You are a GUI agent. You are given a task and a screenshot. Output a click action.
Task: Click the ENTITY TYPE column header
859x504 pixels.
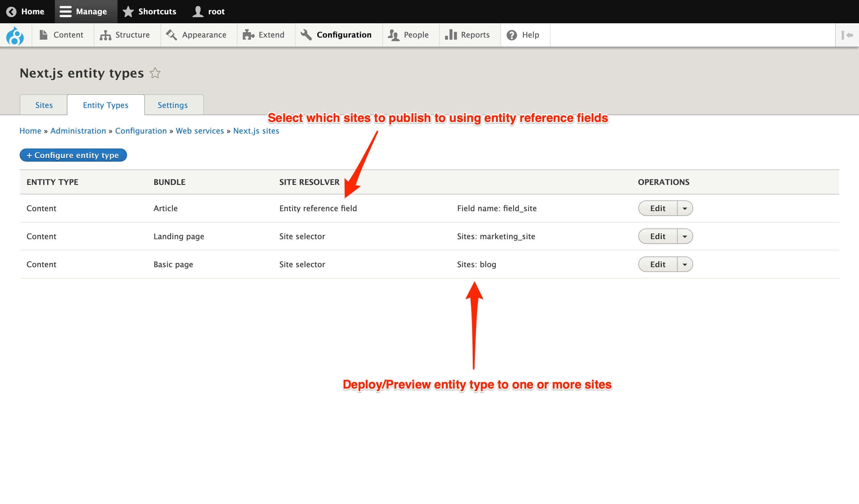pyautogui.click(x=52, y=182)
